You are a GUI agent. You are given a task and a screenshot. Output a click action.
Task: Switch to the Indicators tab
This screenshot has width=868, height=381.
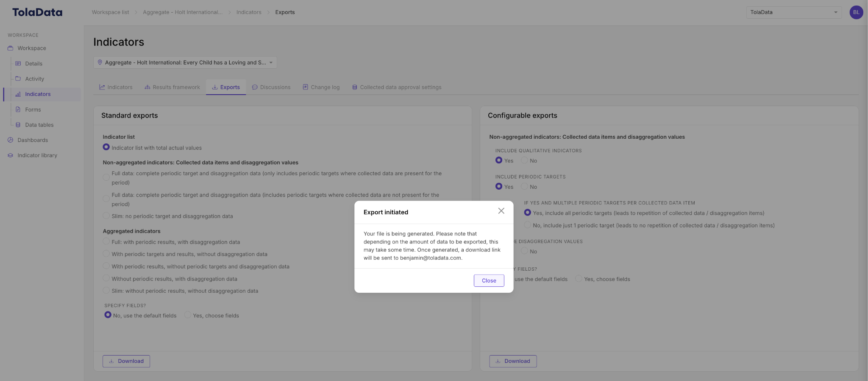coord(116,87)
